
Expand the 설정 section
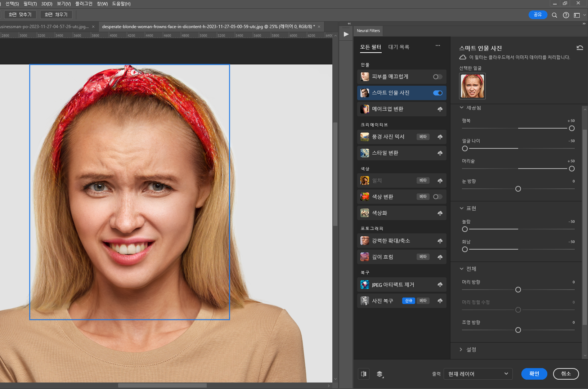point(461,349)
